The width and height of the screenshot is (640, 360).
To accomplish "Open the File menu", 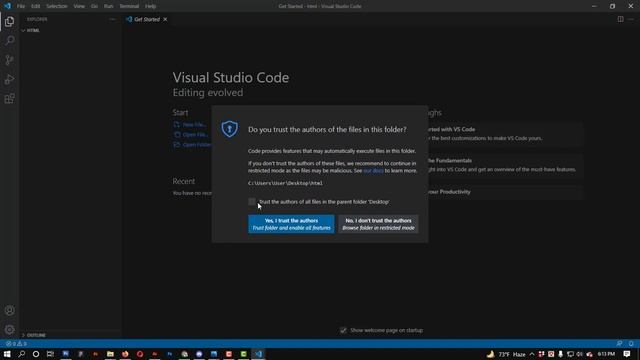I will pyautogui.click(x=21, y=6).
